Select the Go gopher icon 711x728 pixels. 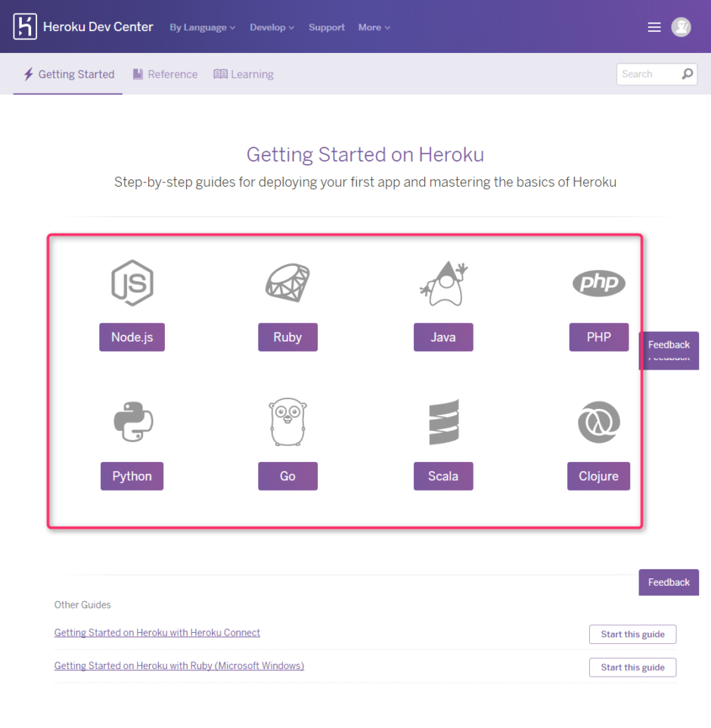pyautogui.click(x=287, y=421)
